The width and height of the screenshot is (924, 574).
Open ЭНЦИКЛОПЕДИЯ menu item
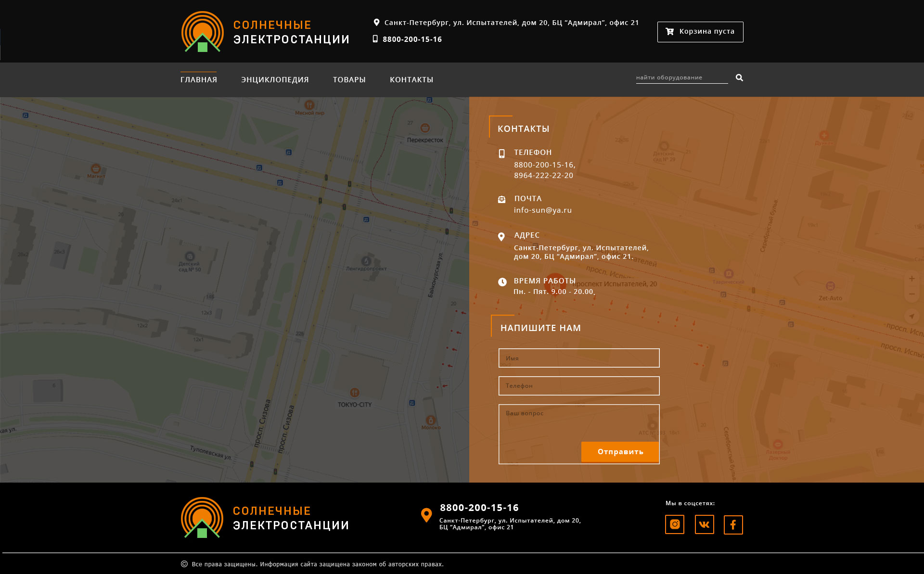pos(275,79)
